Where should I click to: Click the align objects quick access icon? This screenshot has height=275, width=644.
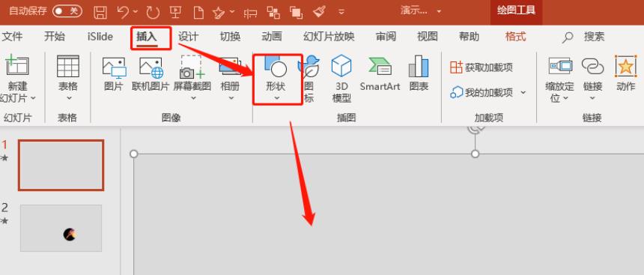[250, 13]
